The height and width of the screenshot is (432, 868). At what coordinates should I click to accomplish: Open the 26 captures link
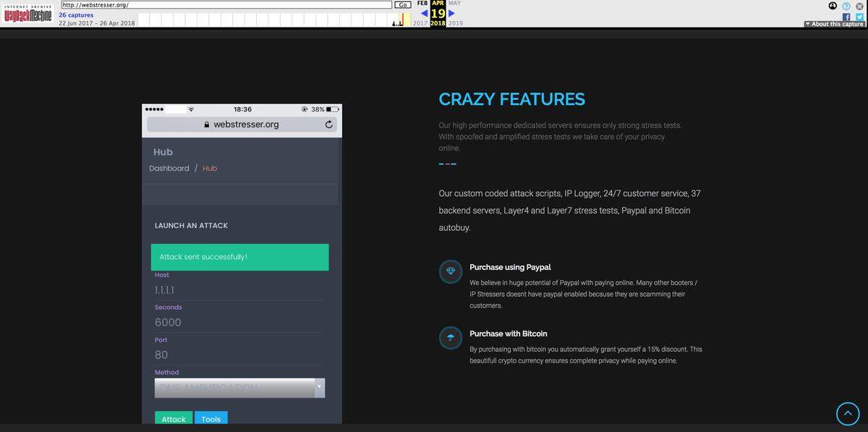tap(76, 14)
